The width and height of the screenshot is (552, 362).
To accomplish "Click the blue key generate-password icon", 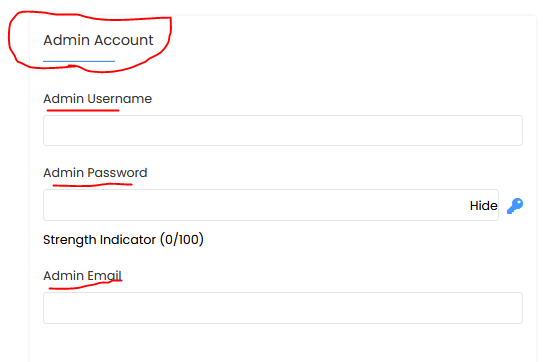I will click(x=515, y=206).
